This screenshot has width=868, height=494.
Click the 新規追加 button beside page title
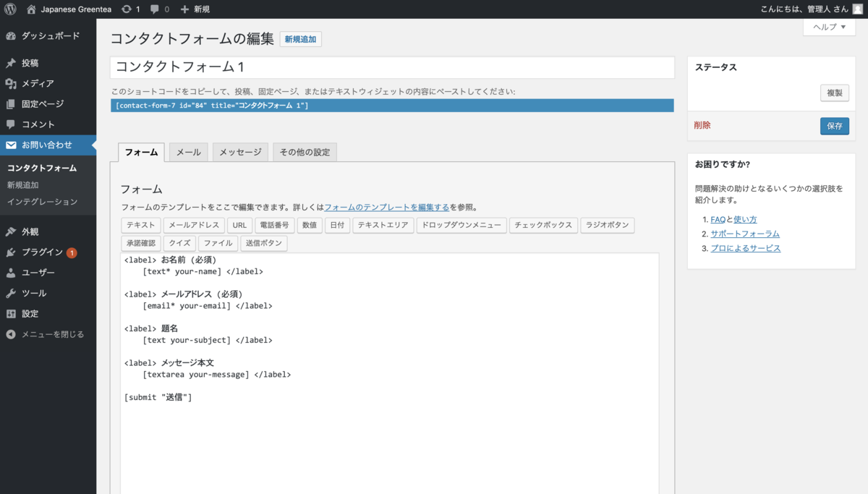coord(301,39)
